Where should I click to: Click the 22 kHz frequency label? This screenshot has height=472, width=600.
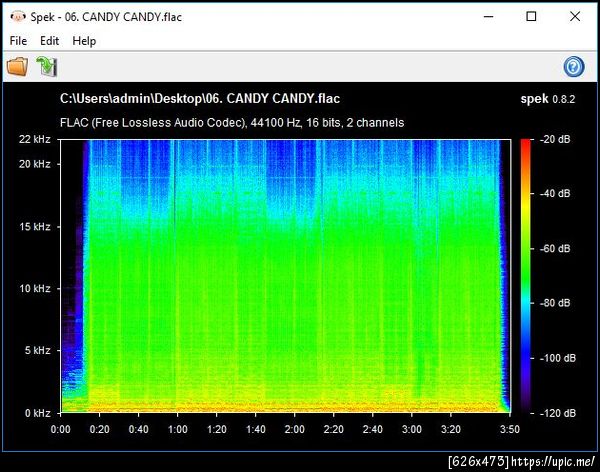pos(35,139)
